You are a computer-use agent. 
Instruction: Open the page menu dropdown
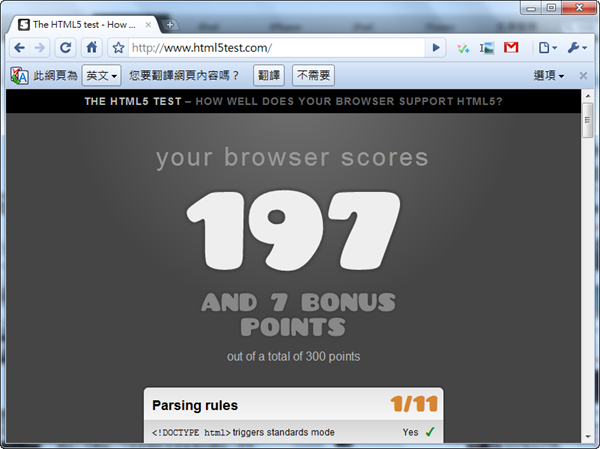click(x=548, y=48)
